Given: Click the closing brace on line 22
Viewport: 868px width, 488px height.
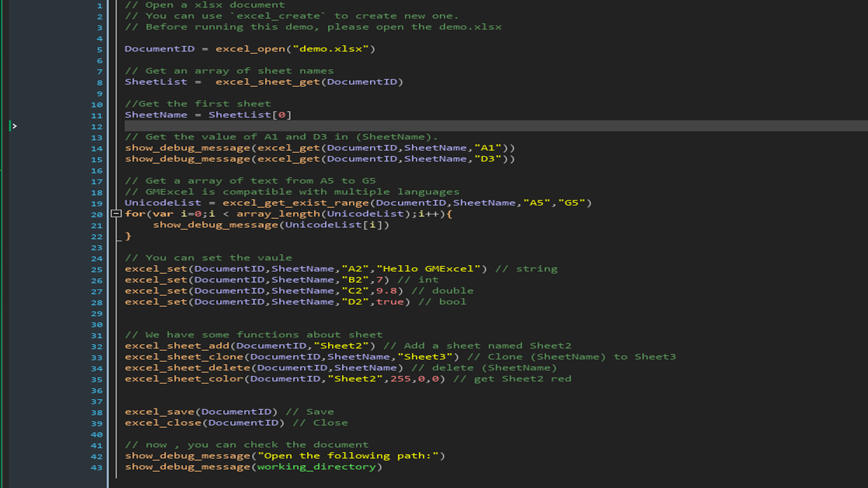Looking at the screenshot, I should [128, 236].
